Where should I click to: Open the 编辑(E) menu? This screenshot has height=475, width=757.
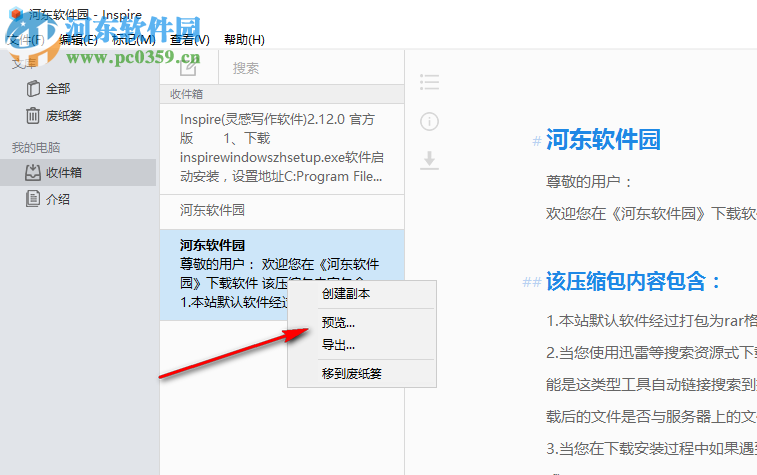[78, 40]
